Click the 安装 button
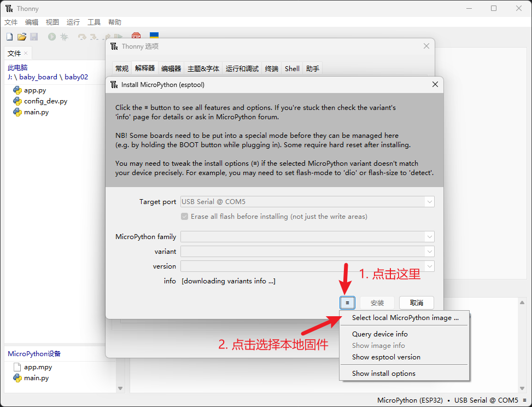532x407 pixels. click(377, 303)
